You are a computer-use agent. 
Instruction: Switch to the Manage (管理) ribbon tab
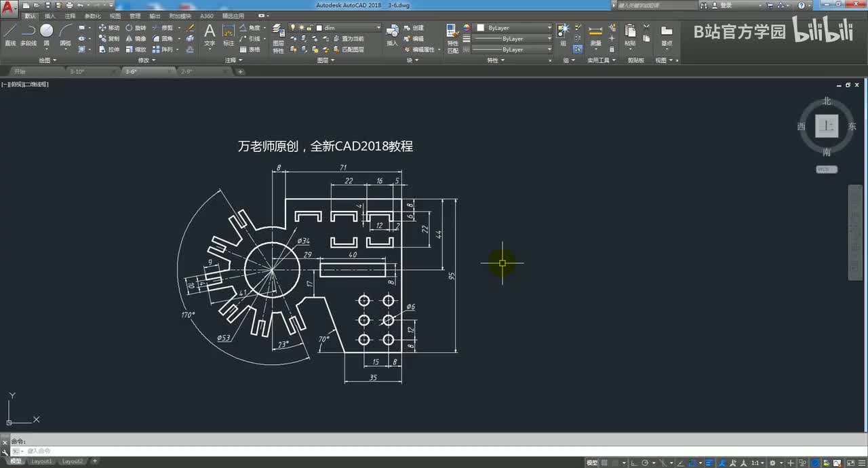135,16
